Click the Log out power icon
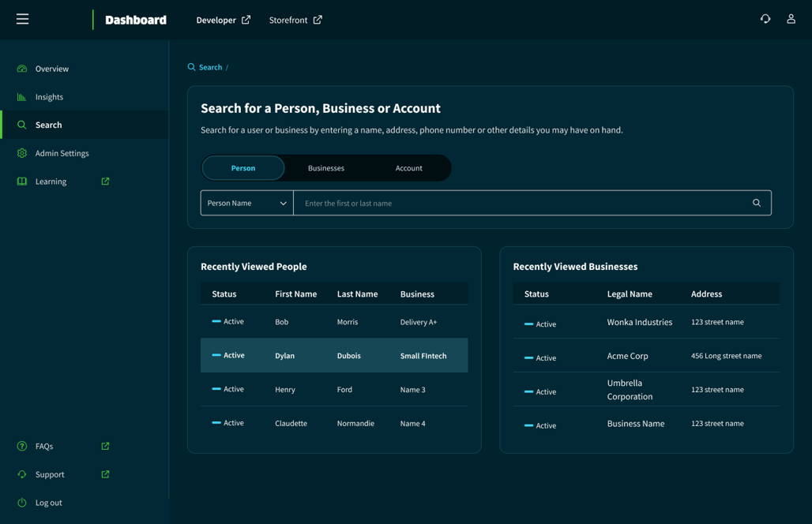 [22, 503]
